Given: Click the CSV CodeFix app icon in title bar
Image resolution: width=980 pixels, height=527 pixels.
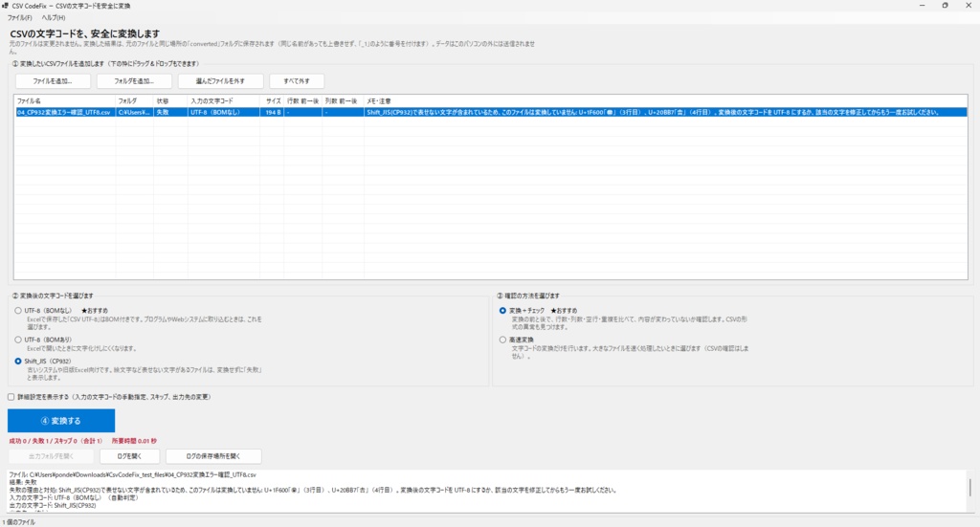Looking at the screenshot, I should pyautogui.click(x=6, y=6).
